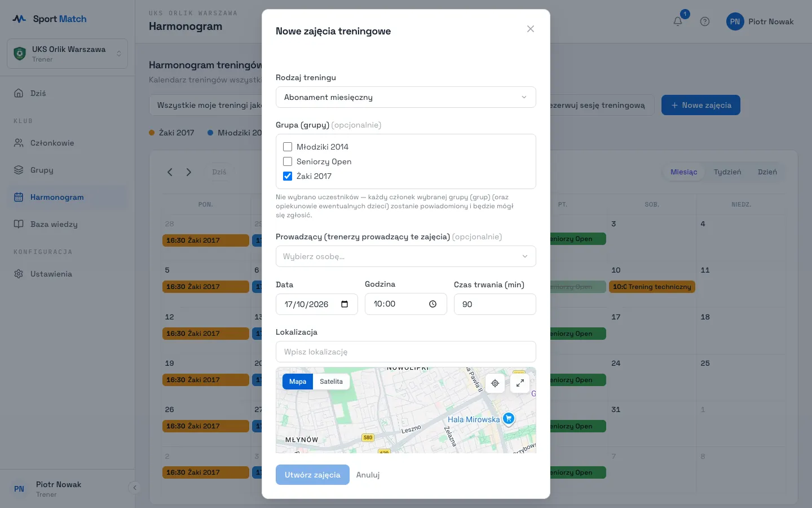Open Członkowie in the sidebar
The height and width of the screenshot is (508, 812).
click(67, 143)
